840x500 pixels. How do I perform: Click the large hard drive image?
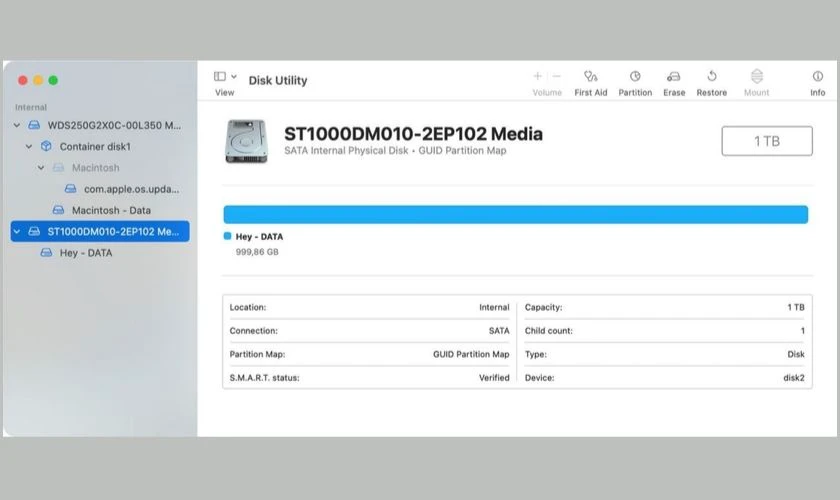pos(246,141)
